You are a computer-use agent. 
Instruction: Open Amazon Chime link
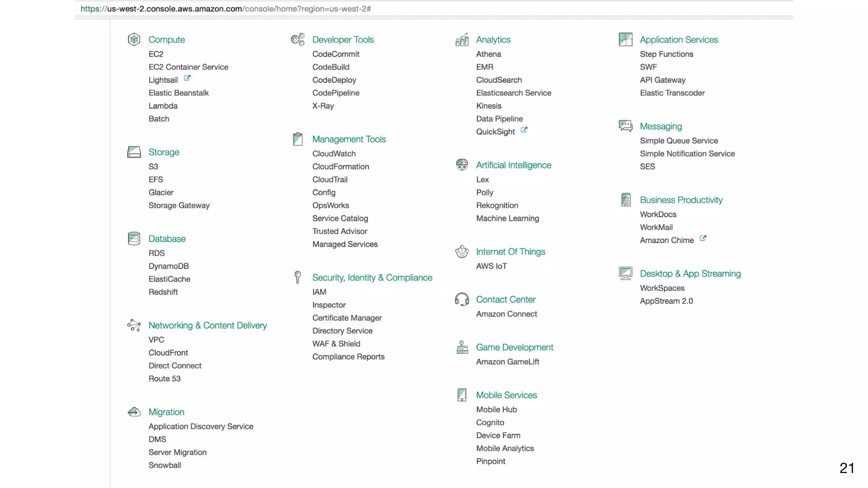pos(666,240)
